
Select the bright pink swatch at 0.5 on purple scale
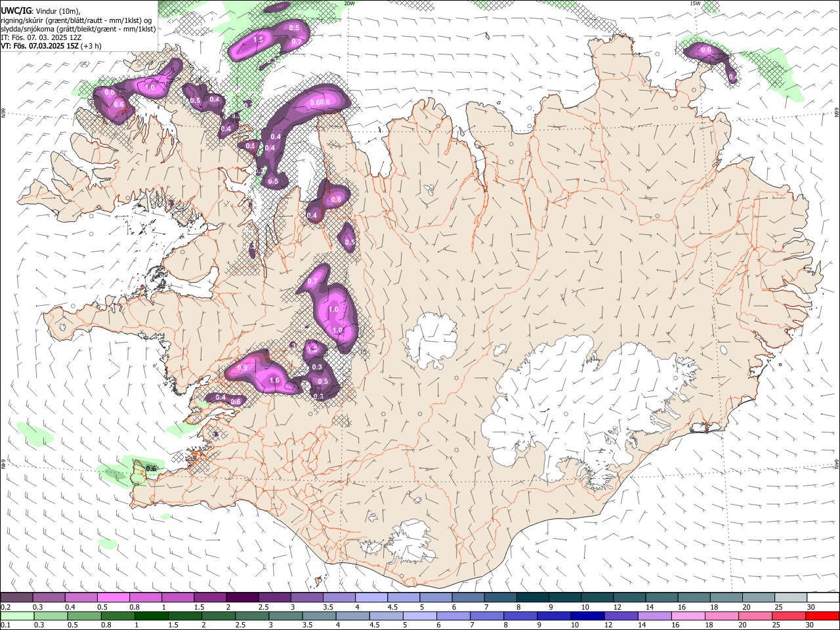click(113, 598)
